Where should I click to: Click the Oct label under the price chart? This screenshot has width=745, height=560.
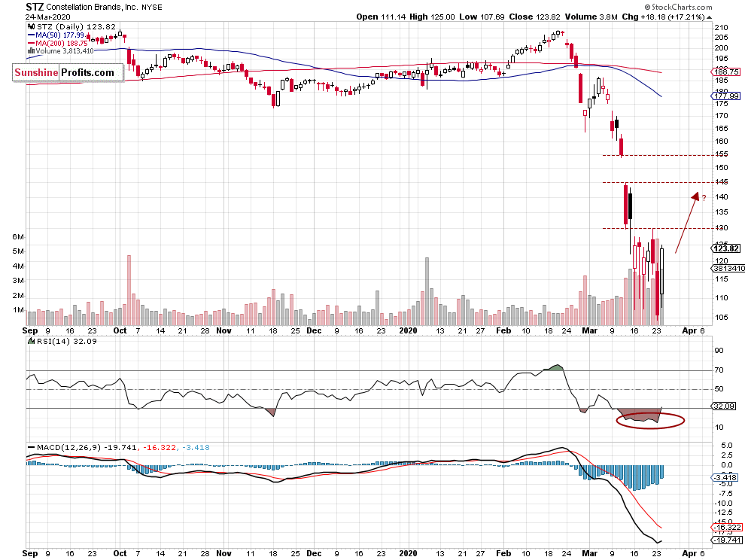click(120, 330)
